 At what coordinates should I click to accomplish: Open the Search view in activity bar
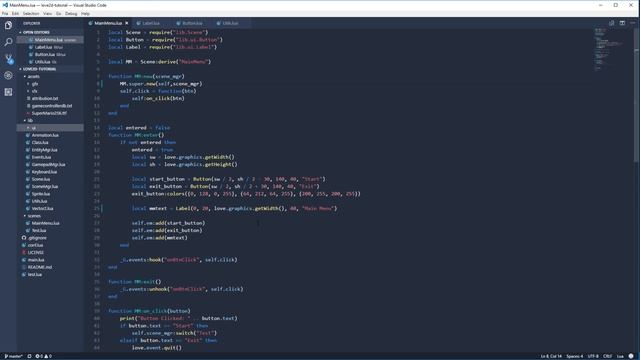pos(8,42)
